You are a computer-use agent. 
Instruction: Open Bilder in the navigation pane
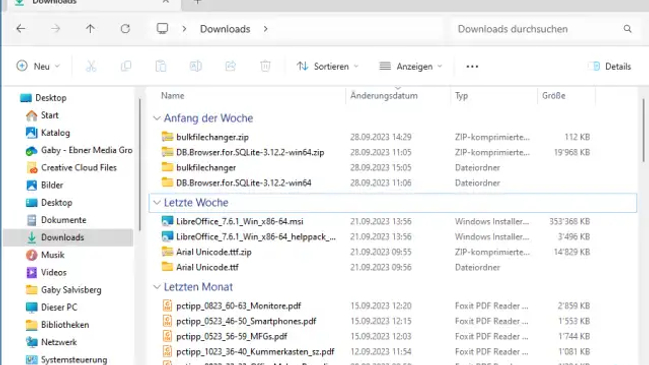(44, 185)
